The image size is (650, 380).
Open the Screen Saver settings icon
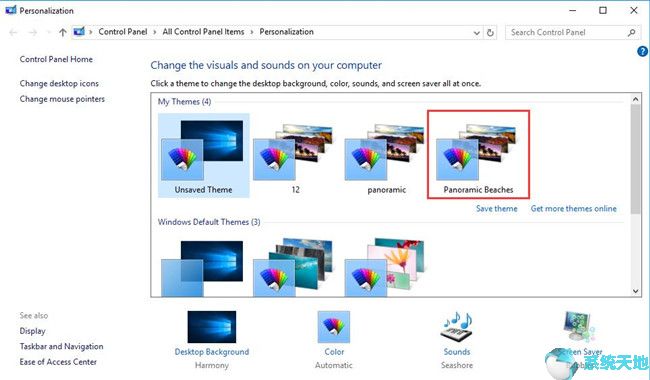tap(580, 327)
